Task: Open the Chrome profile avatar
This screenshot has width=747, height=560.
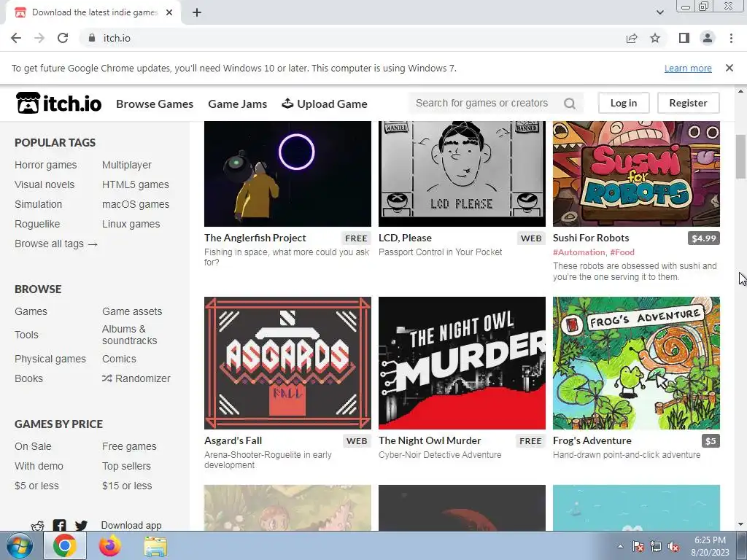Action: point(708,38)
